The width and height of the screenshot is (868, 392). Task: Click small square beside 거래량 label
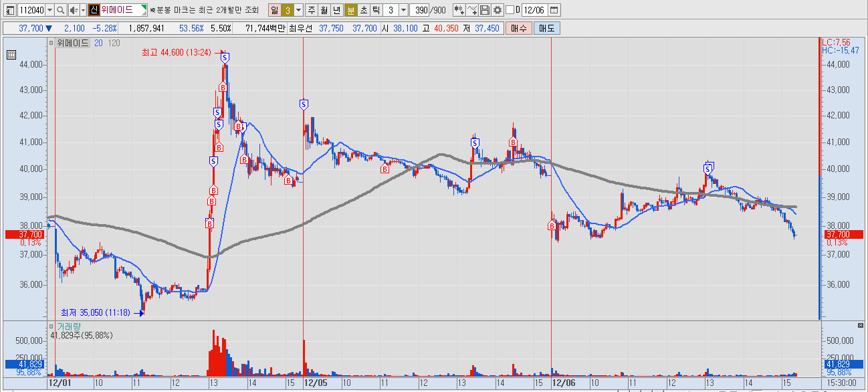point(51,326)
